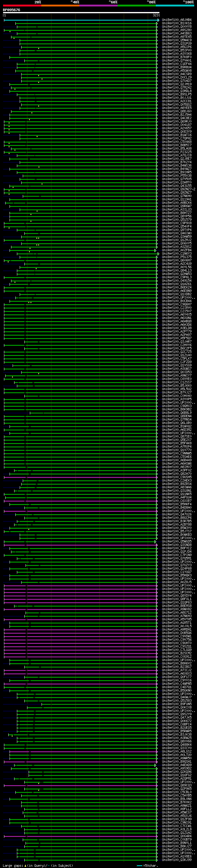Select the UniRef100_Q46IW0 label
The height and width of the screenshot is (868, 197).
[x=177, y=233]
